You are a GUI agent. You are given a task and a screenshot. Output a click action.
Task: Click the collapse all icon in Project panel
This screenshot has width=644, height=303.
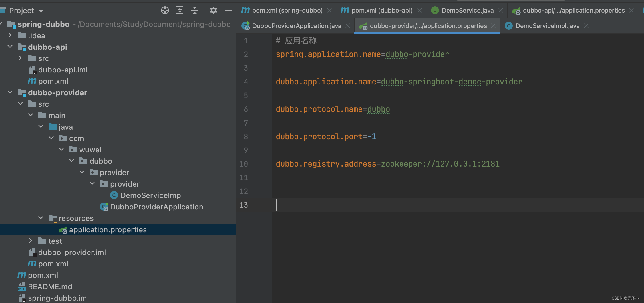[195, 11]
